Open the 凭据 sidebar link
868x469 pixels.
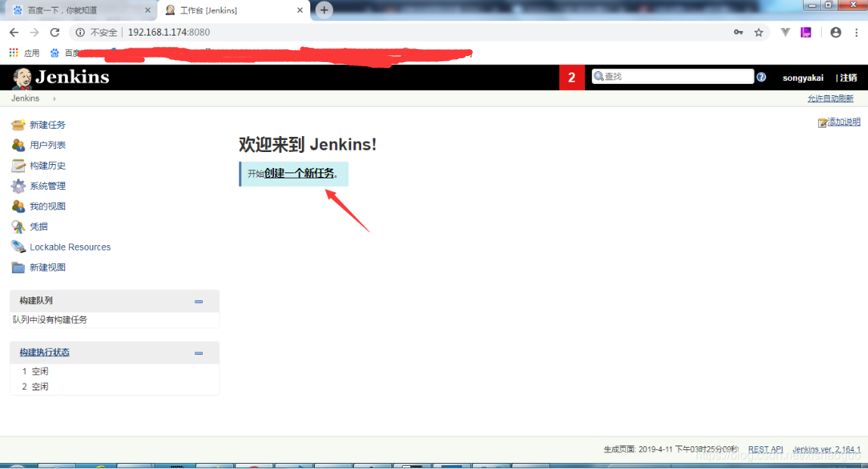click(x=39, y=227)
